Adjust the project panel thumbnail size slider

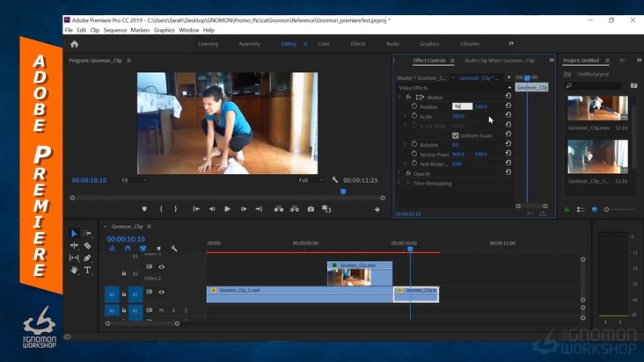tap(607, 209)
